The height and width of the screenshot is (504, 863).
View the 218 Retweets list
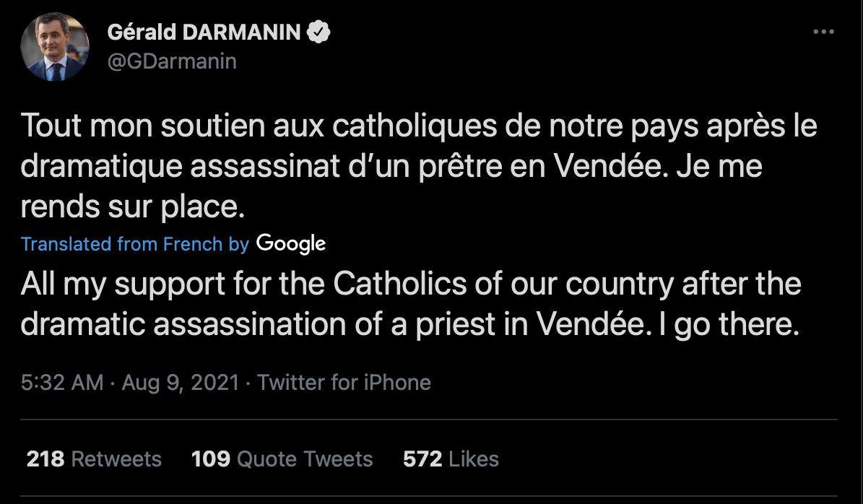(94, 459)
